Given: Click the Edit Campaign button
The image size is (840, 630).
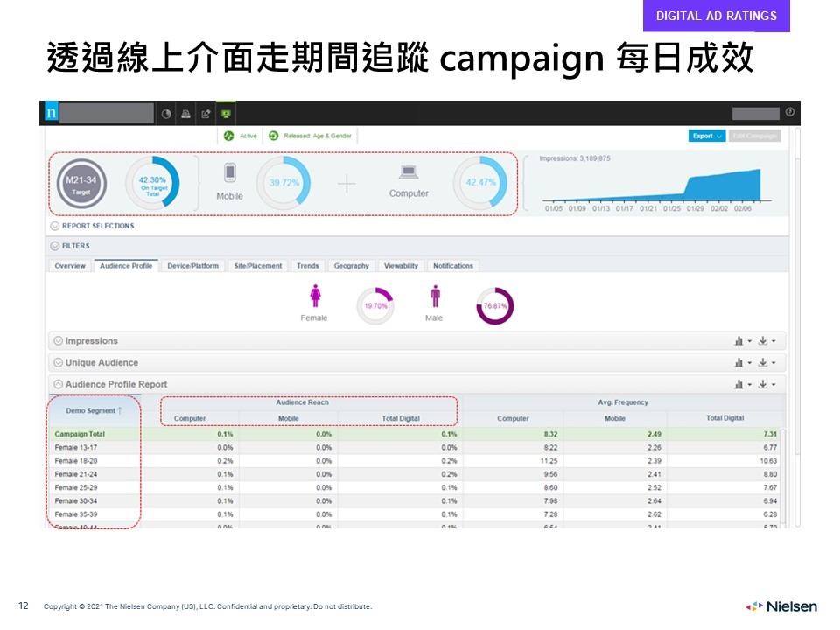Looking at the screenshot, I should [x=754, y=136].
